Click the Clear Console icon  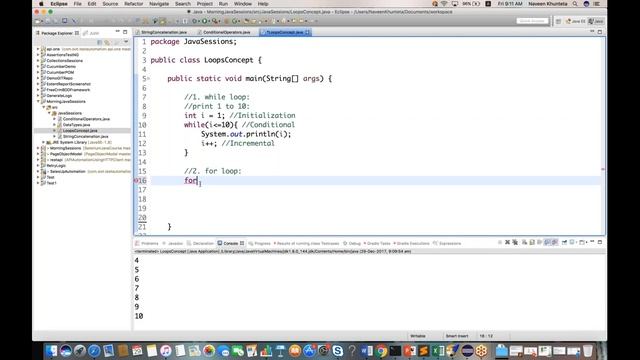coord(524,242)
